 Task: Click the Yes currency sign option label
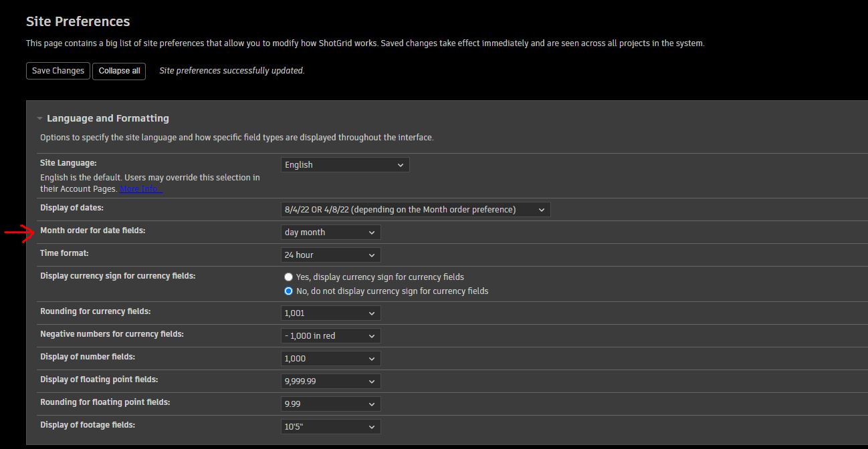pos(380,277)
